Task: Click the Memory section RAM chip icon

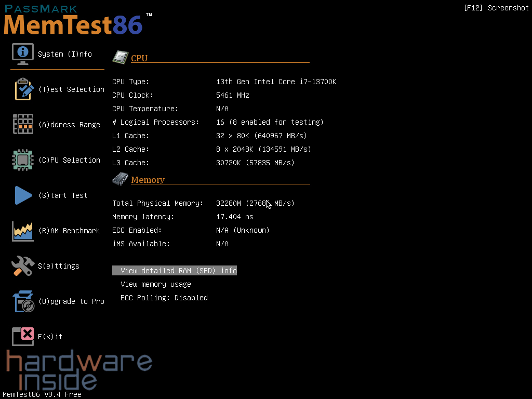Action: pyautogui.click(x=121, y=179)
